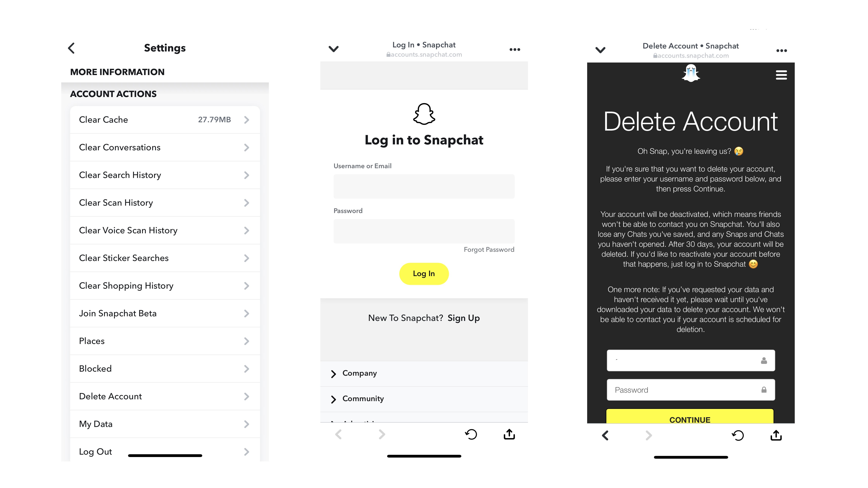This screenshot has width=868, height=488.
Task: Click the back arrow icon in Settings
Action: point(72,48)
